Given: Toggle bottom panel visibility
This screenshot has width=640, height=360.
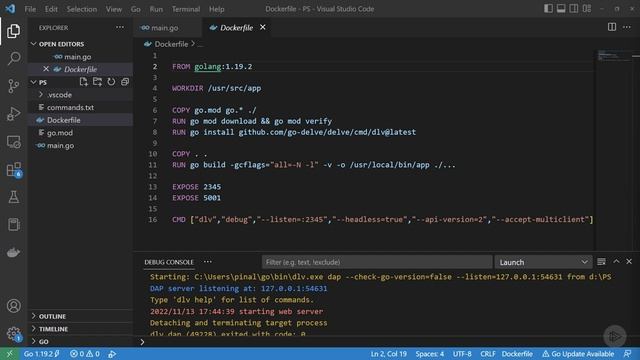Looking at the screenshot, I should pyautogui.click(x=561, y=9).
